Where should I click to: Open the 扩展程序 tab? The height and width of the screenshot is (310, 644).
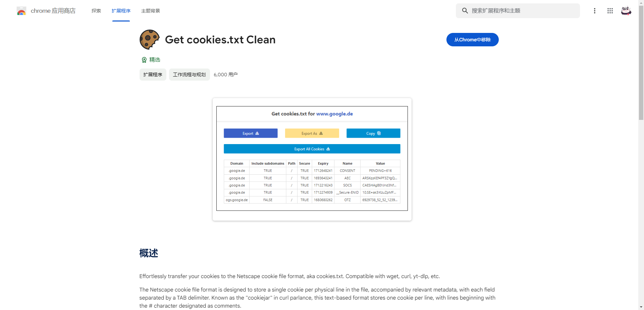(x=121, y=11)
